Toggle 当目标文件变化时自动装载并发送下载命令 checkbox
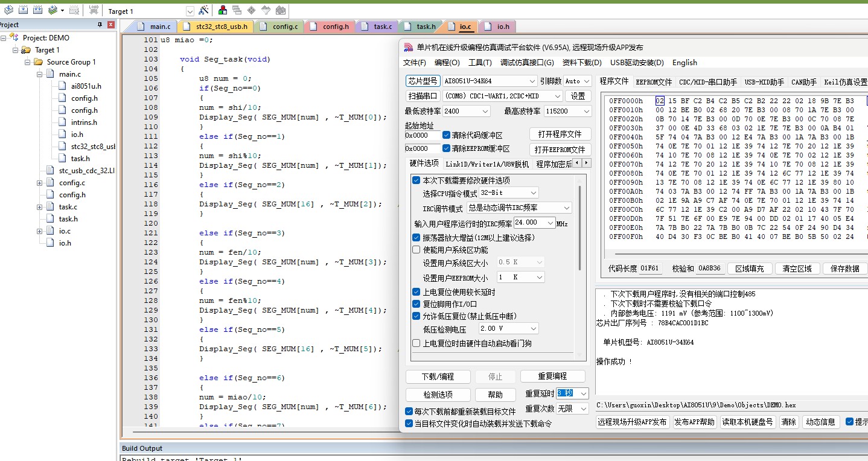868x461 pixels. click(x=409, y=424)
